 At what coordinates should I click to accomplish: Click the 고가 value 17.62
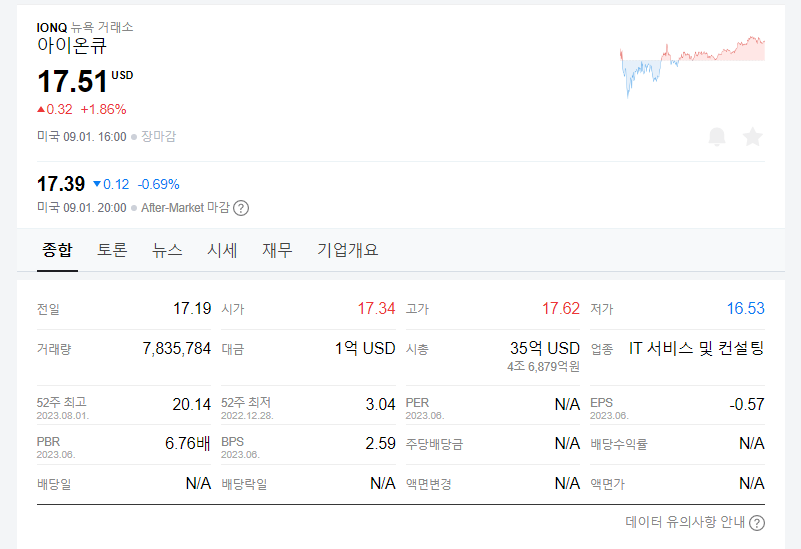[x=561, y=308]
